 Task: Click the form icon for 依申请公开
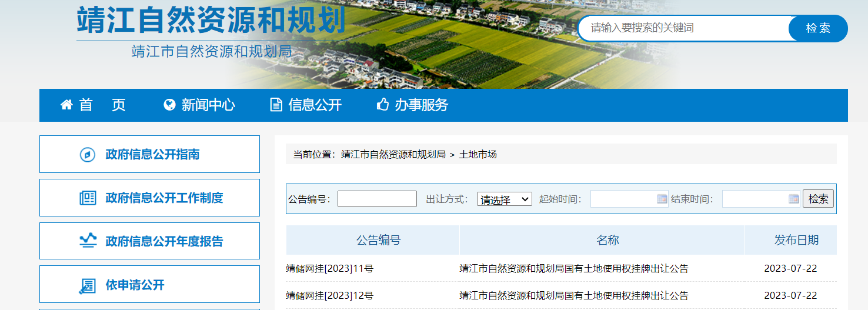87,285
